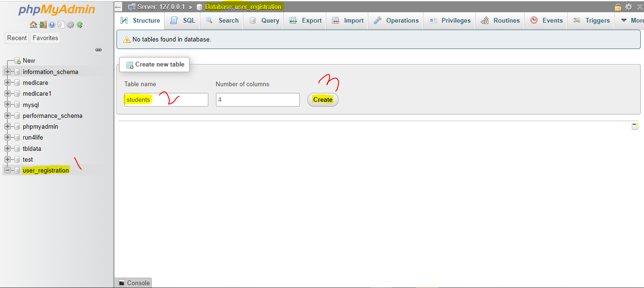Screen dimensions: 644x288
Task: Click the tbldata database icon
Action: [x=17, y=148]
